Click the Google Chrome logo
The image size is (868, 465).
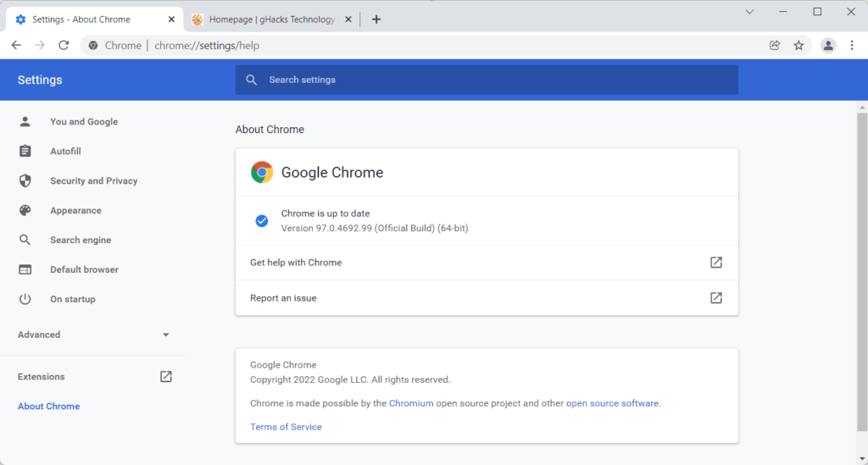coord(262,172)
